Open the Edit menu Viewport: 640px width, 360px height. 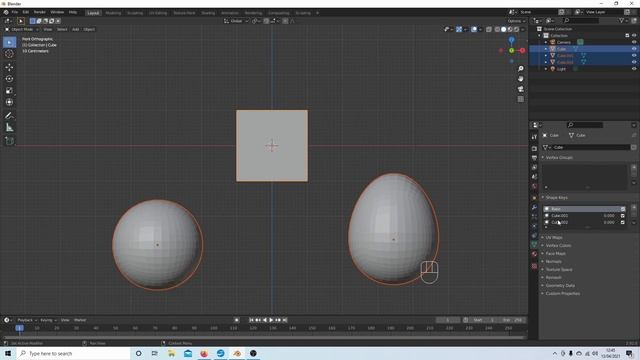26,12
